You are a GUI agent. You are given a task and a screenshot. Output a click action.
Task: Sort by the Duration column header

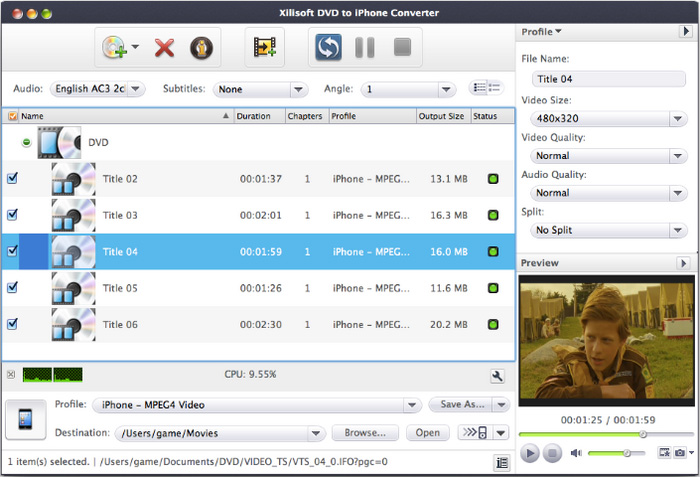[260, 116]
